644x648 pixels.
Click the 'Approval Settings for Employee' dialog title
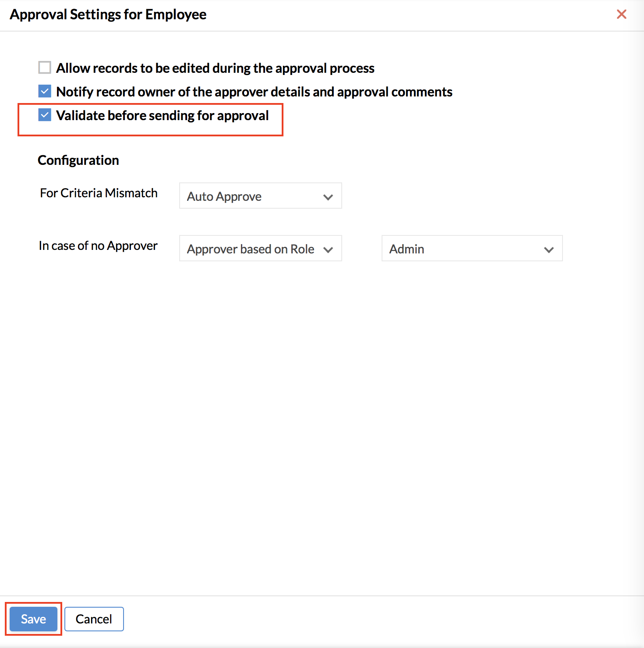(108, 14)
